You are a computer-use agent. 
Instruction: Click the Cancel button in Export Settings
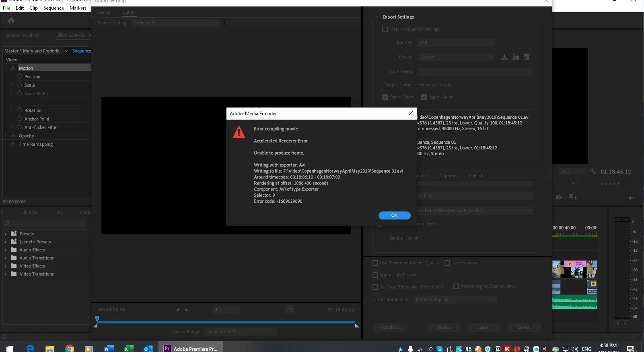point(524,327)
